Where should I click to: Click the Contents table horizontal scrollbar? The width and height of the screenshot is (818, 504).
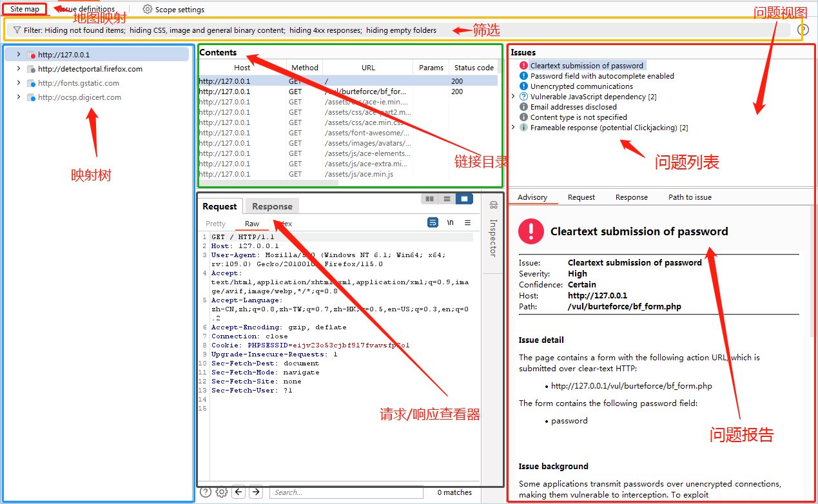(268, 184)
